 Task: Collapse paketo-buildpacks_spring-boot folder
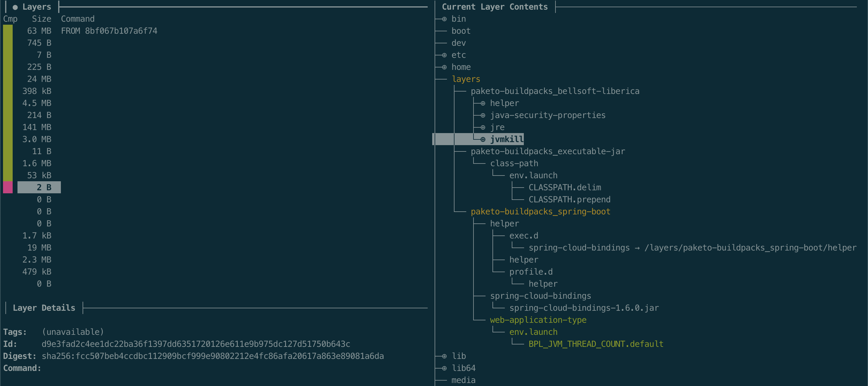pos(540,212)
